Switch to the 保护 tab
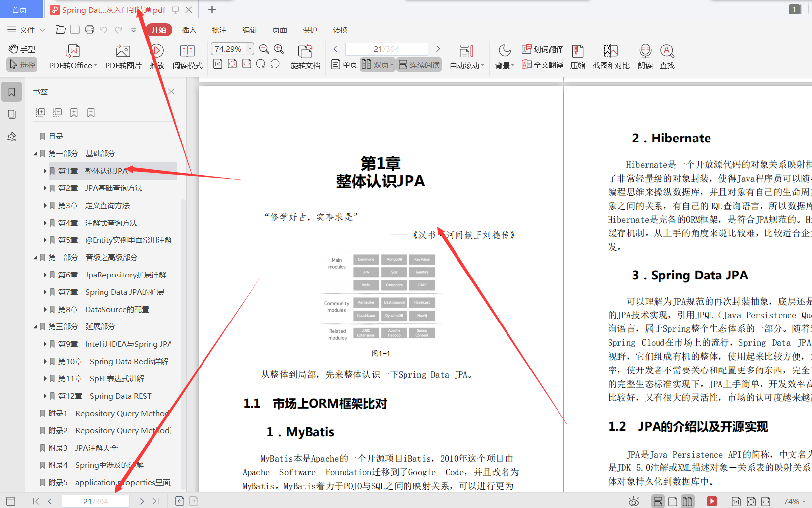Viewport: 812px width, 508px height. 310,30
